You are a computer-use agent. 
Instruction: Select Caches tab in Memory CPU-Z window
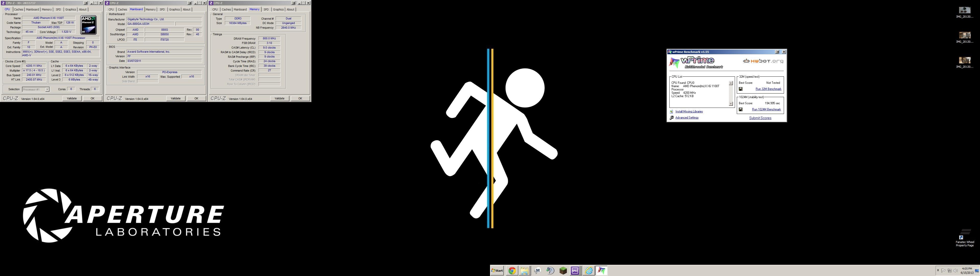[x=226, y=9]
